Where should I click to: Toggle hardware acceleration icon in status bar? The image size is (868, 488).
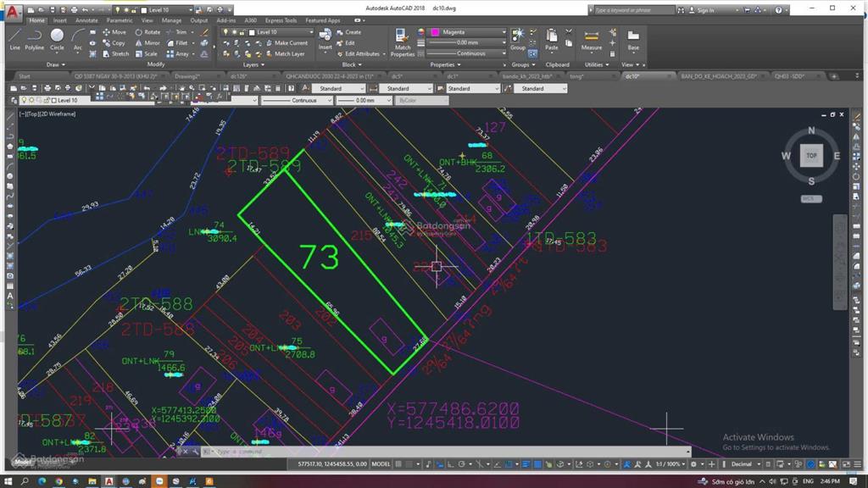point(811,464)
